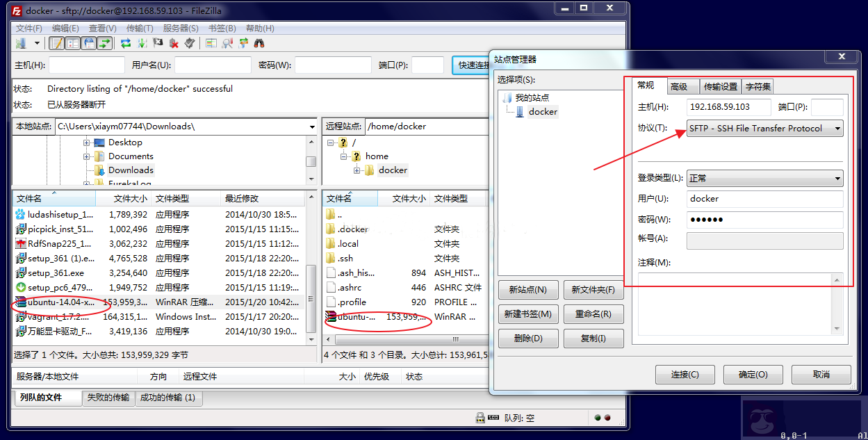This screenshot has height=440, width=868.
Task: Expand the home folder in remote tree
Action: click(344, 156)
